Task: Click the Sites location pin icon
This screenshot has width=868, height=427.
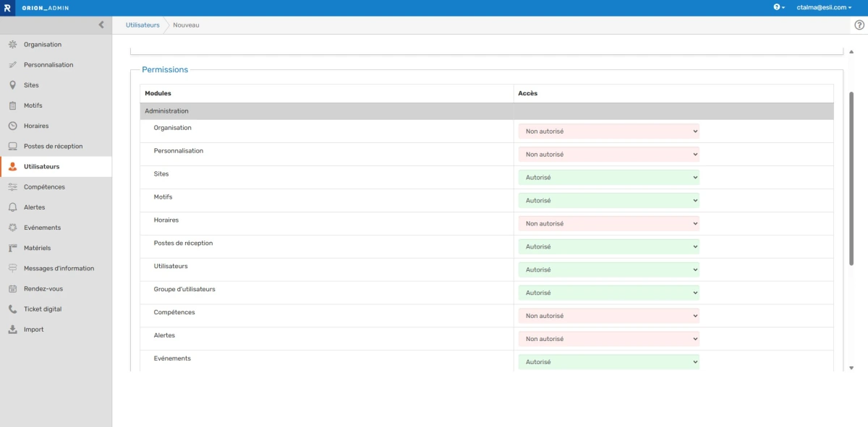Action: (12, 85)
